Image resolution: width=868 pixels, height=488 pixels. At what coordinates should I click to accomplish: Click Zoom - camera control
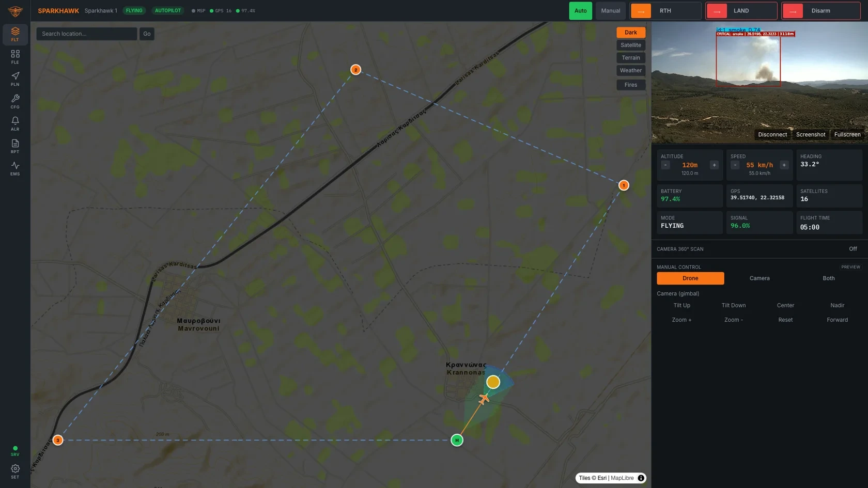point(734,320)
